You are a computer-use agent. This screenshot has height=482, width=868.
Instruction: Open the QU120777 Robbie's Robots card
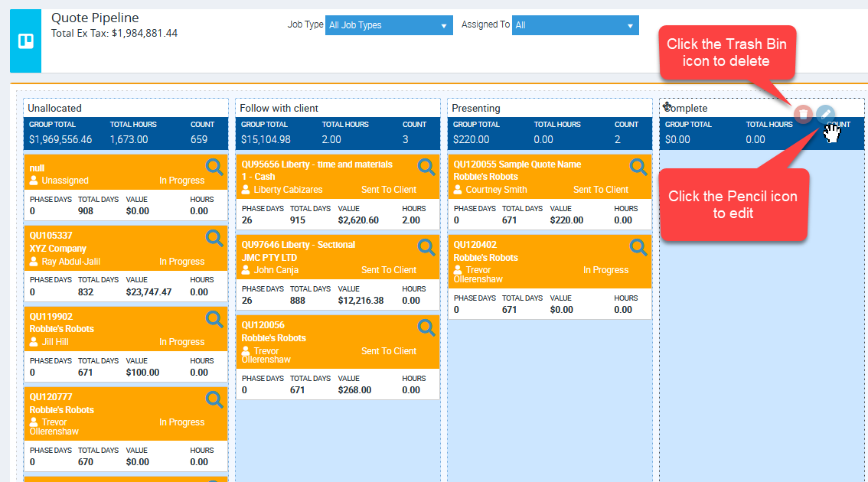pos(51,397)
